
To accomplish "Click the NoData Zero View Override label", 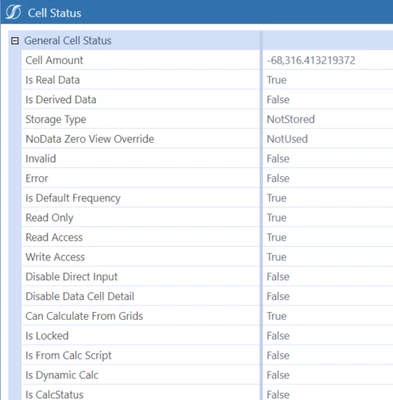I will click(90, 139).
